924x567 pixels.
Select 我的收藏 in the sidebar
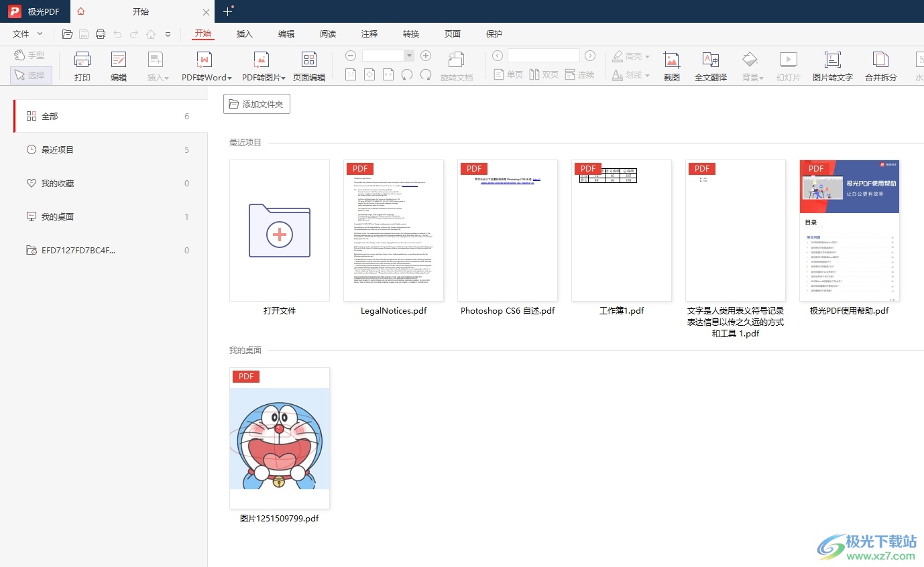[111, 183]
